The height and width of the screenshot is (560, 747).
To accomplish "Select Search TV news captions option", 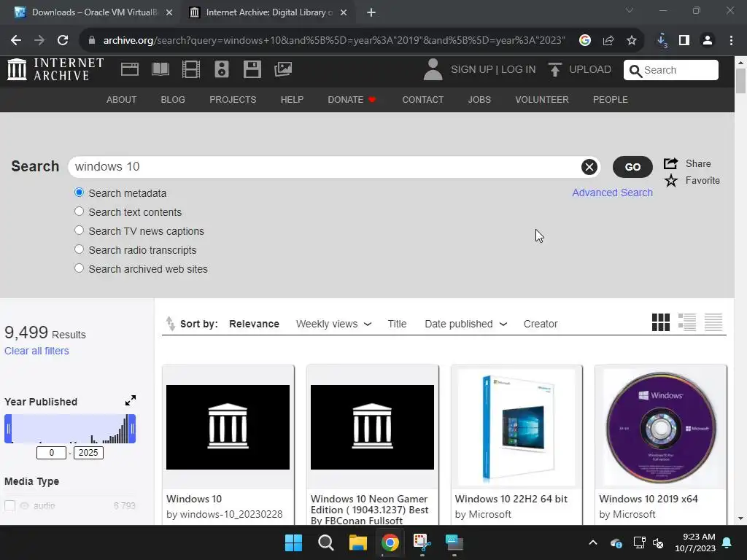I will click(79, 230).
